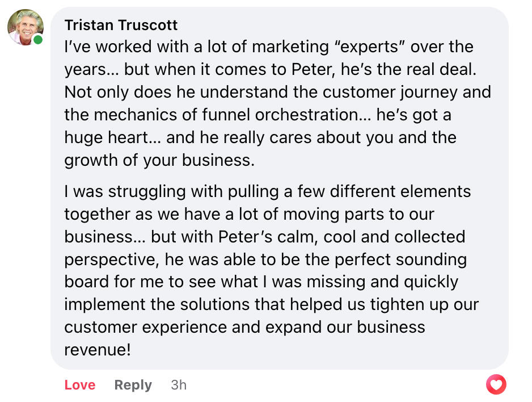Screen dimensions: 532x402
Task: Open the Tristan Truscott name link
Action: [121, 25]
